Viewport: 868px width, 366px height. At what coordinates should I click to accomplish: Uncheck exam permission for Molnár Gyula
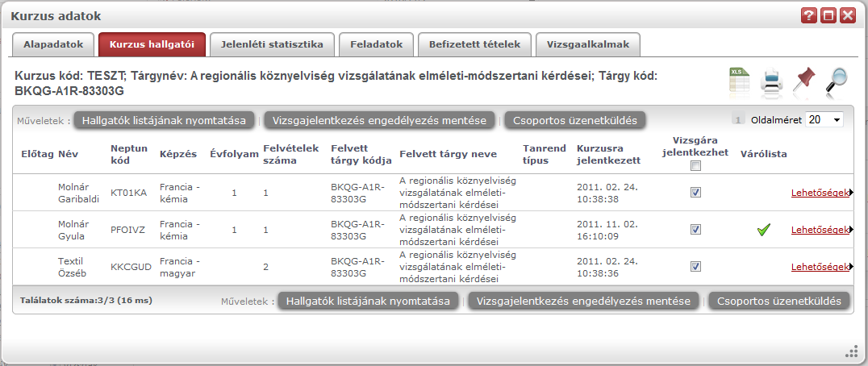pyautogui.click(x=696, y=230)
